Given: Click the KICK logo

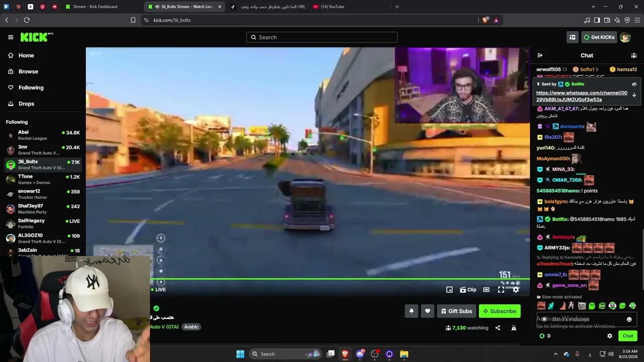Looking at the screenshot, I should (x=36, y=37).
